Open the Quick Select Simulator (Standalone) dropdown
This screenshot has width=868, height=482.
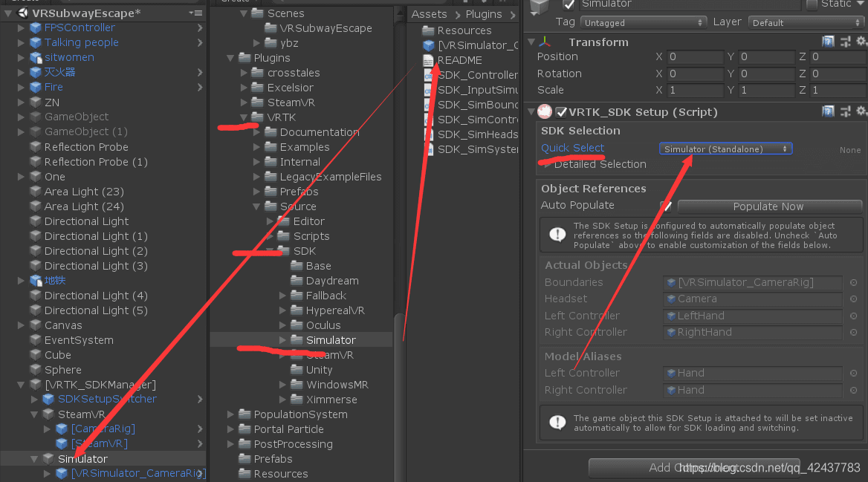pyautogui.click(x=726, y=149)
